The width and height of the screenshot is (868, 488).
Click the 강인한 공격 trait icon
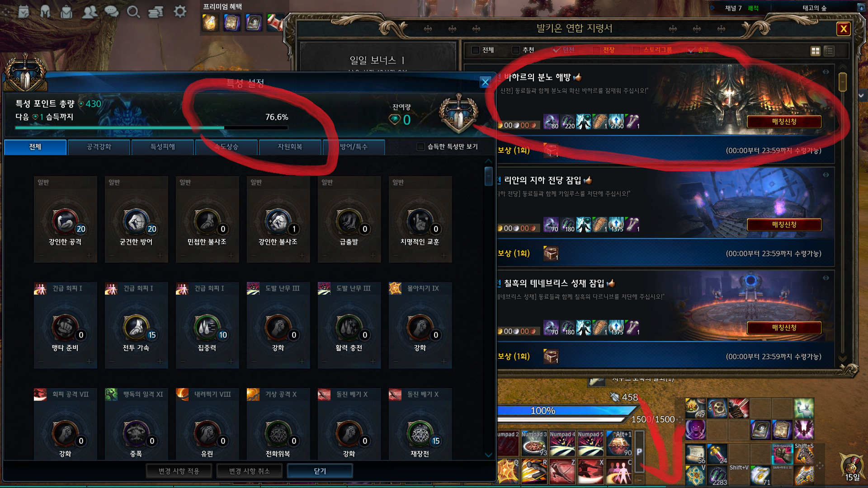66,222
